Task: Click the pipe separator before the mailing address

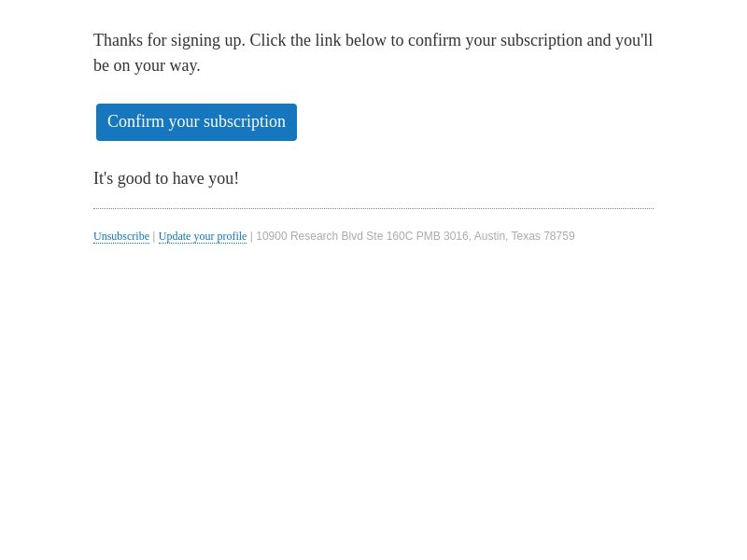Action: point(251,236)
